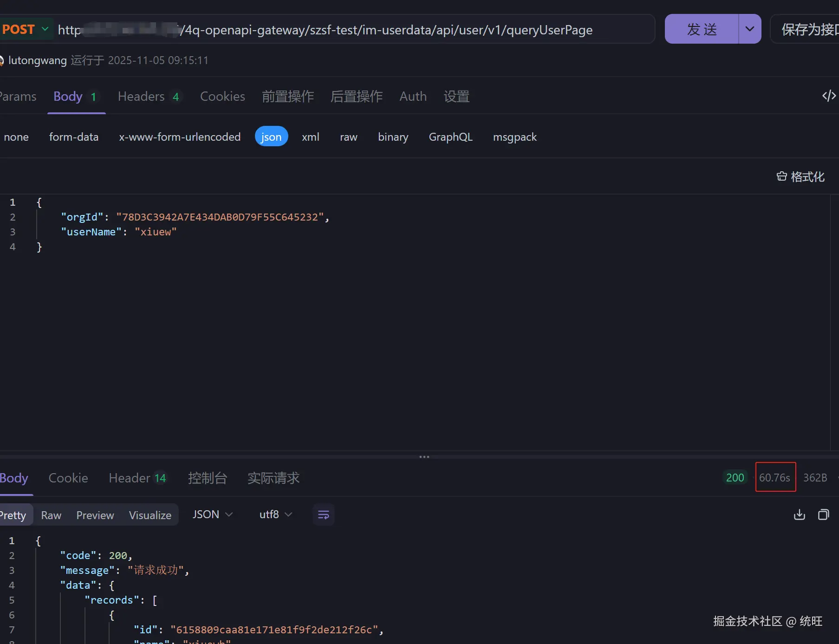
Task: Click the "id" value line in response
Action: [x=259, y=630]
